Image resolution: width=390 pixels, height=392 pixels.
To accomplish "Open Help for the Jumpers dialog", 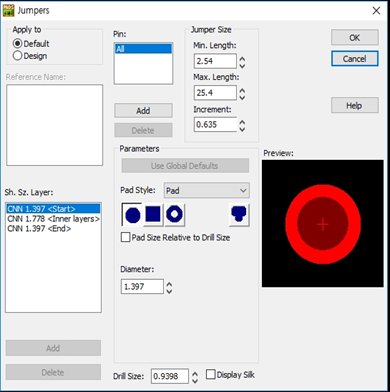I will pyautogui.click(x=355, y=106).
